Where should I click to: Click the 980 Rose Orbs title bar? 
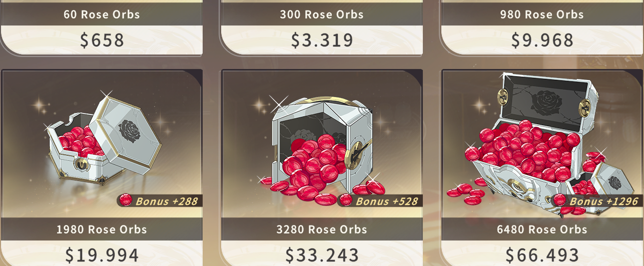[542, 14]
